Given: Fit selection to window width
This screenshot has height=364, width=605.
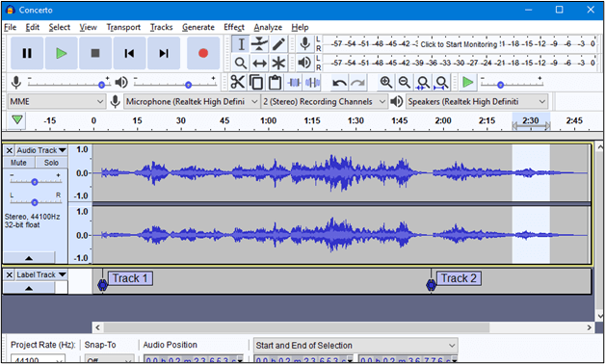Looking at the screenshot, I should point(423,82).
